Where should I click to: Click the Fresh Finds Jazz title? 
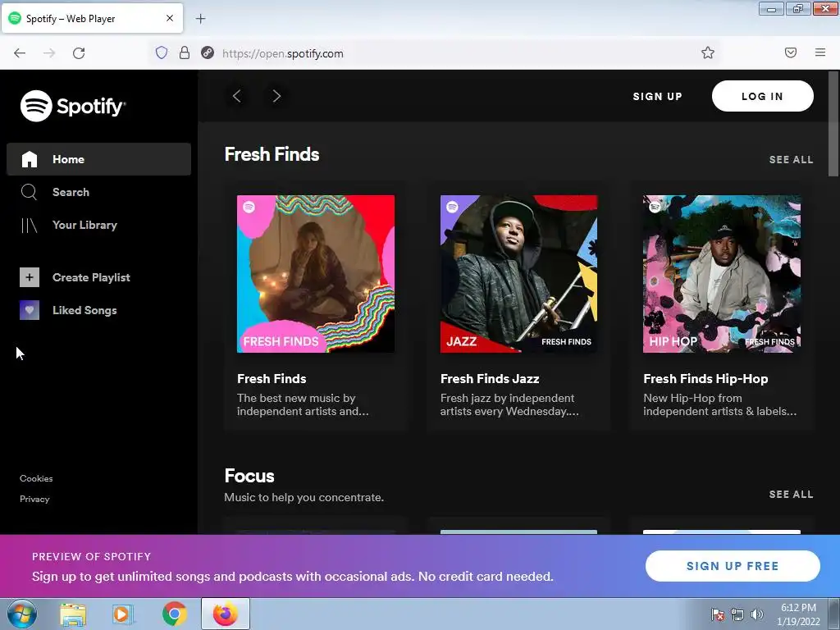click(490, 379)
